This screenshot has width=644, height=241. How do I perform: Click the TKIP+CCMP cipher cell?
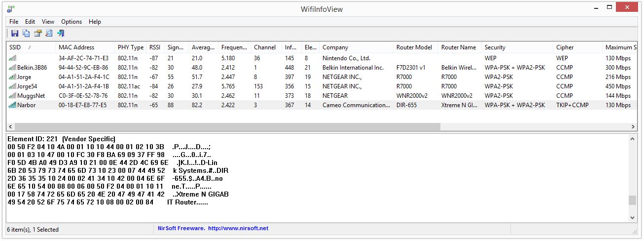pyautogui.click(x=572, y=105)
